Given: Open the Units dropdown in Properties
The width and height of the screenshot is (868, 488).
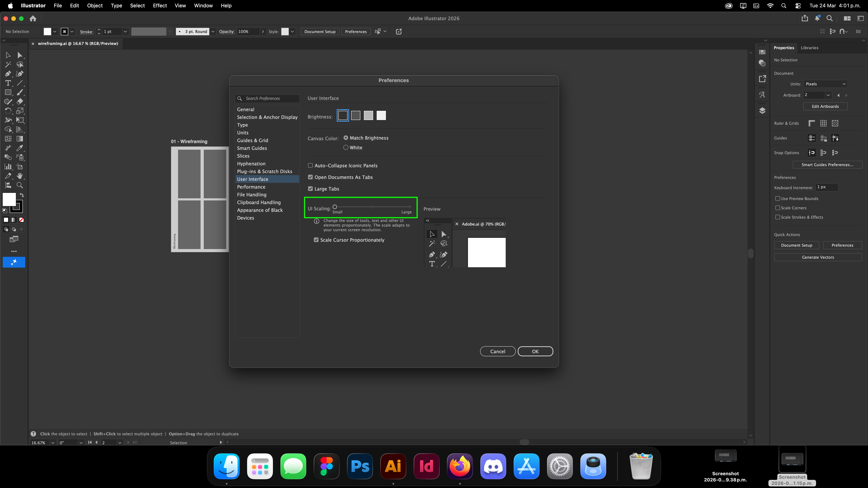Looking at the screenshot, I should (x=825, y=84).
